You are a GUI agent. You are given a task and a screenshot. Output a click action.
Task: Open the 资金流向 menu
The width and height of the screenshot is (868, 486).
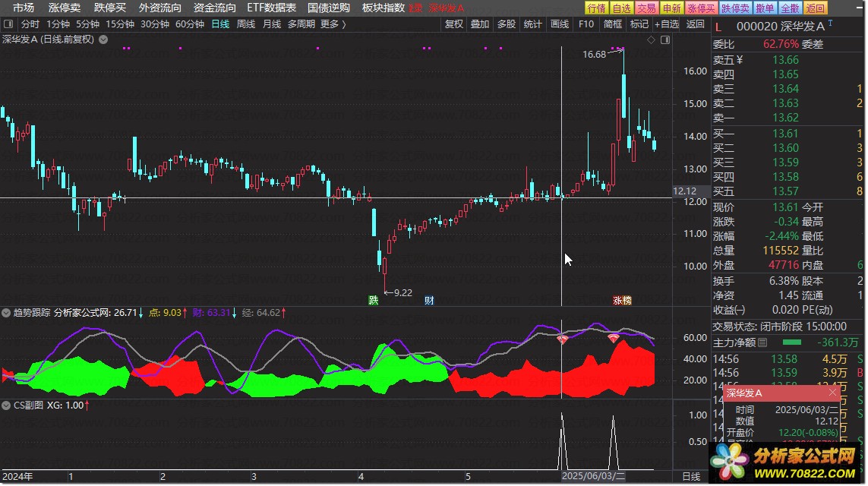tap(214, 8)
